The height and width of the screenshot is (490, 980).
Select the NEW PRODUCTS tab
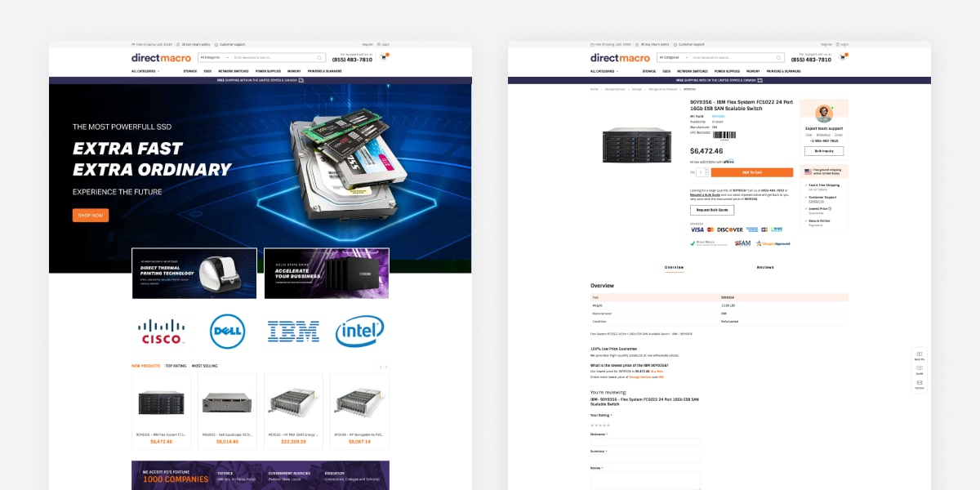[146, 366]
